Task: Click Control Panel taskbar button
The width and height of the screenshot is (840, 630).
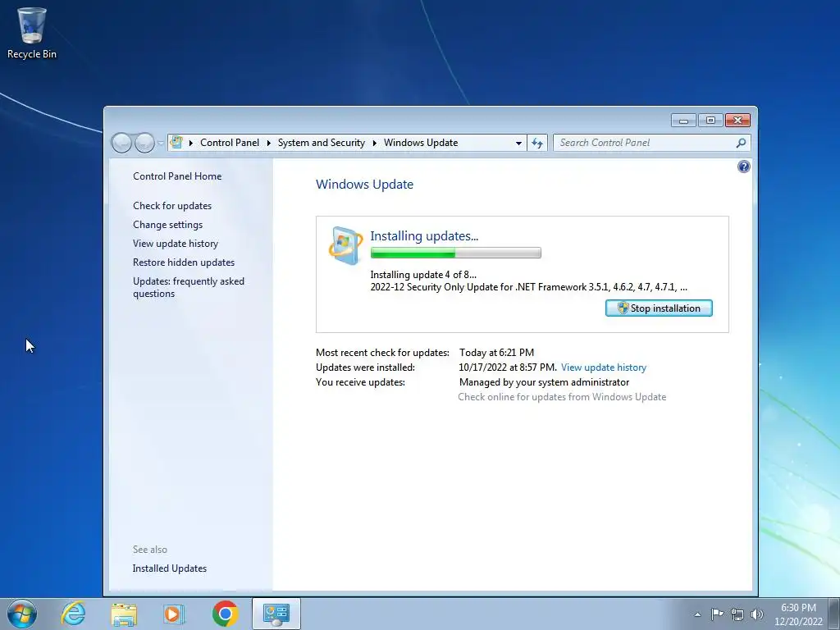Action: 276,614
